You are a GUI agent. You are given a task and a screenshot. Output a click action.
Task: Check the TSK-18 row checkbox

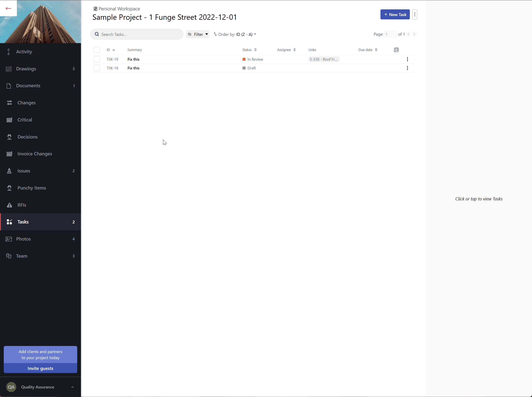tap(97, 68)
